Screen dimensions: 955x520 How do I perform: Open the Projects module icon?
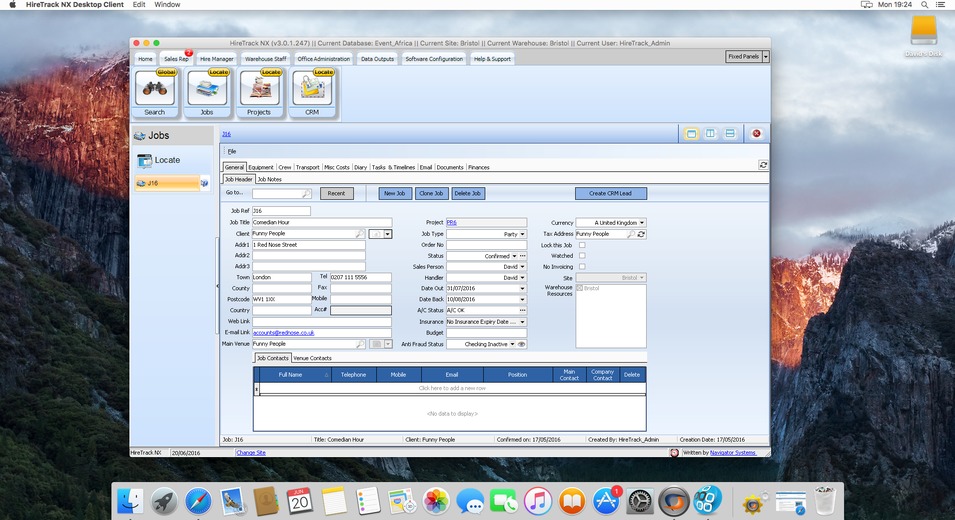click(x=259, y=89)
